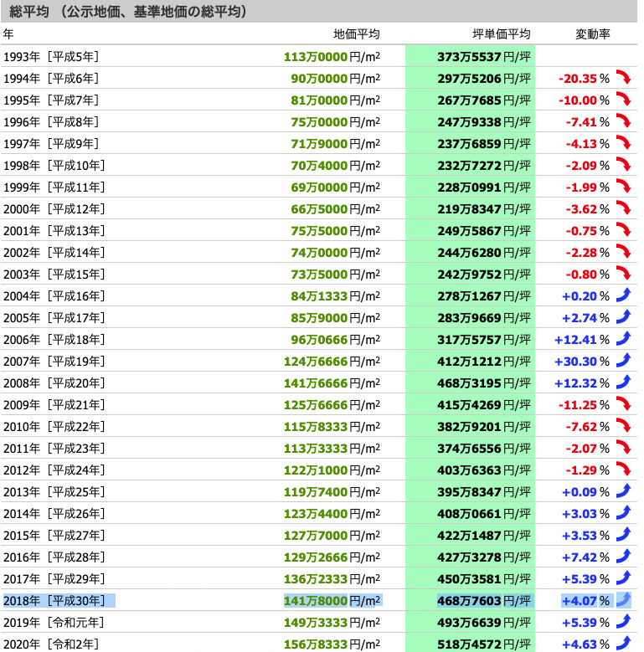Click the year cell 1998年 [平成10年]

(54, 166)
